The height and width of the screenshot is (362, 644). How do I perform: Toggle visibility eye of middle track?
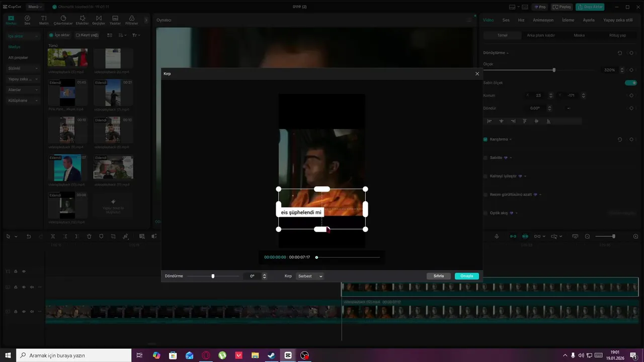(24, 287)
